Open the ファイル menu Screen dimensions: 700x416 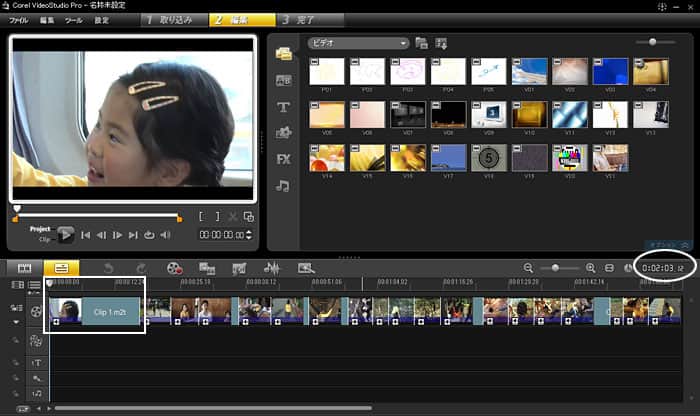tap(18, 20)
